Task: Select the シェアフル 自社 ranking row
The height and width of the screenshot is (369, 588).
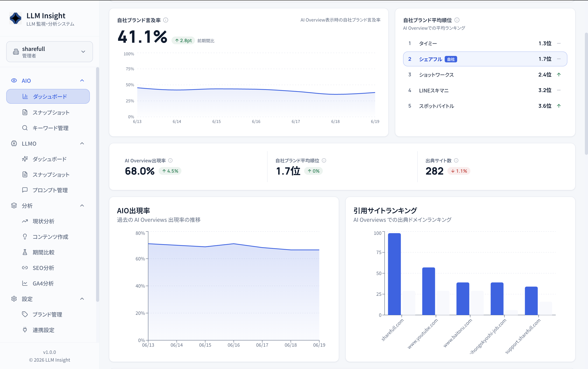Action: coord(485,59)
